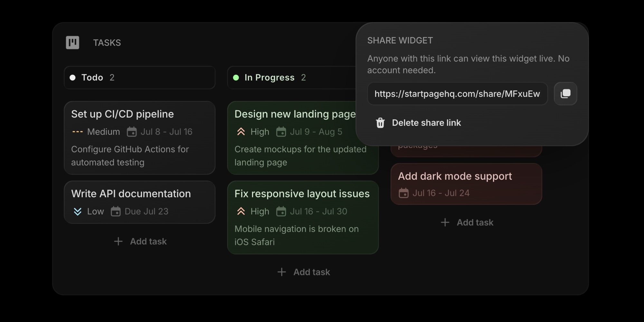Click plus icon of Add task in Todo column
Viewport: 644px width, 322px height.
[x=118, y=241]
